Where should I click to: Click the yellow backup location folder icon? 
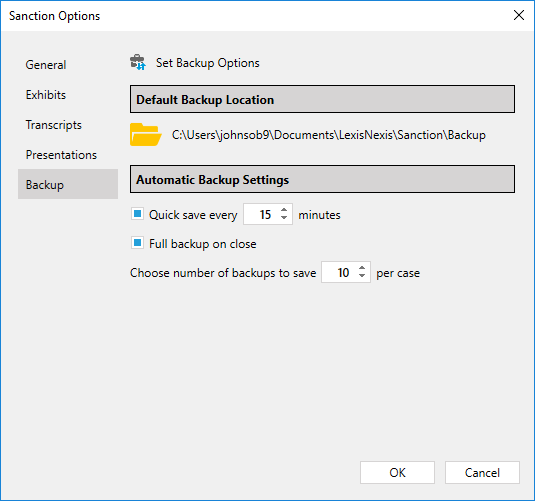(146, 135)
